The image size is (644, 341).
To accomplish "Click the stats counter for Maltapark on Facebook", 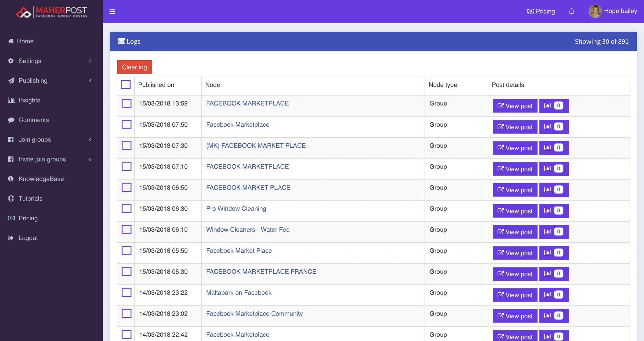I will pos(553,294).
